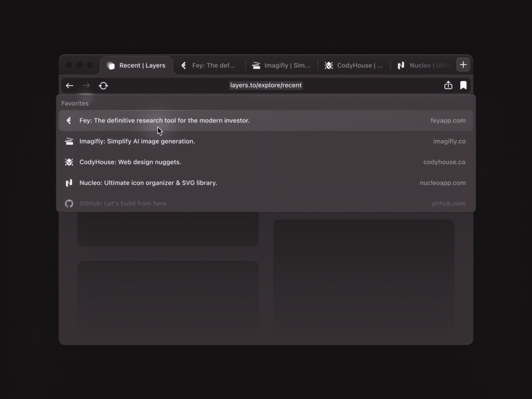
Task: Open favorite CodyHouse: Web design nuggets
Action: pos(266,162)
